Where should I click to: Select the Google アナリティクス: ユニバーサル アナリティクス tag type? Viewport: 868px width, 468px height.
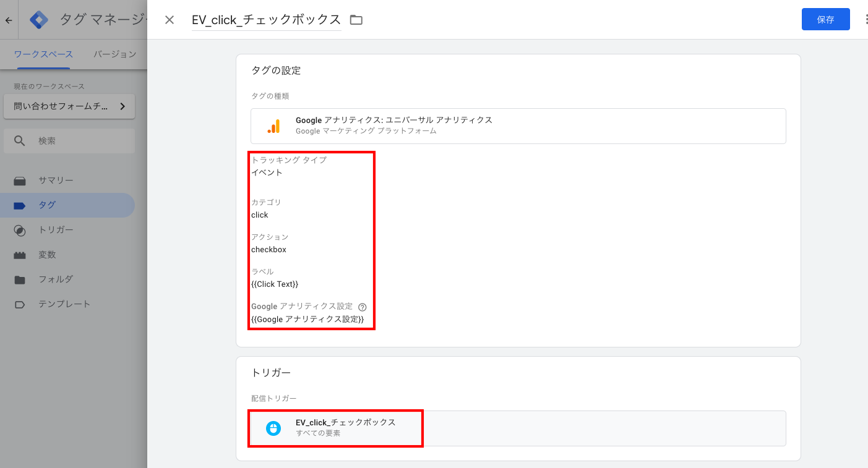tap(518, 126)
